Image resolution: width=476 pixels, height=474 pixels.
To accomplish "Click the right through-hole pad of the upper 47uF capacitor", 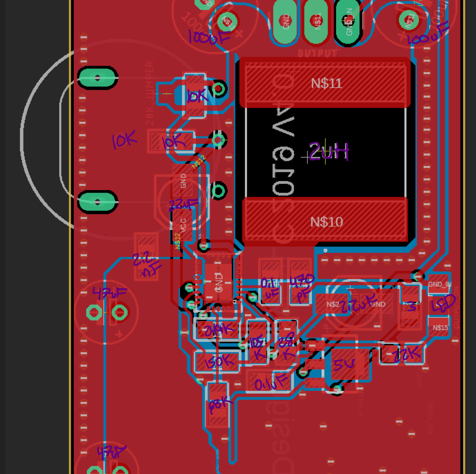I will [x=120, y=312].
